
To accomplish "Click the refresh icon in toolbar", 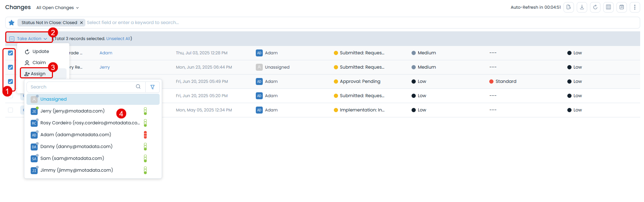I will tap(595, 7).
